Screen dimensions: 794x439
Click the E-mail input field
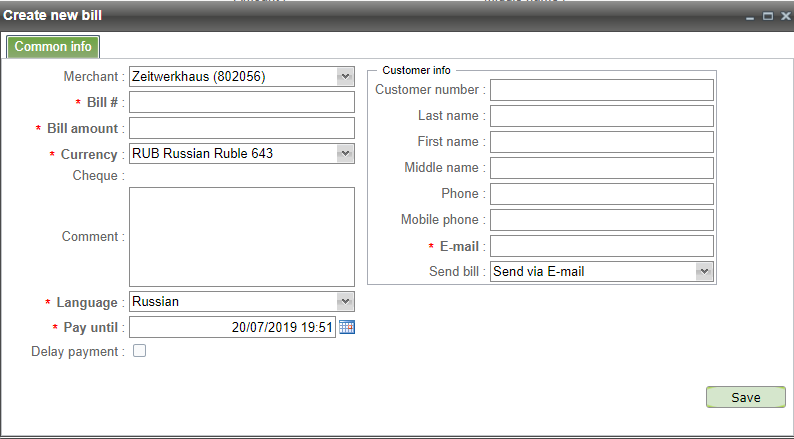coord(601,246)
